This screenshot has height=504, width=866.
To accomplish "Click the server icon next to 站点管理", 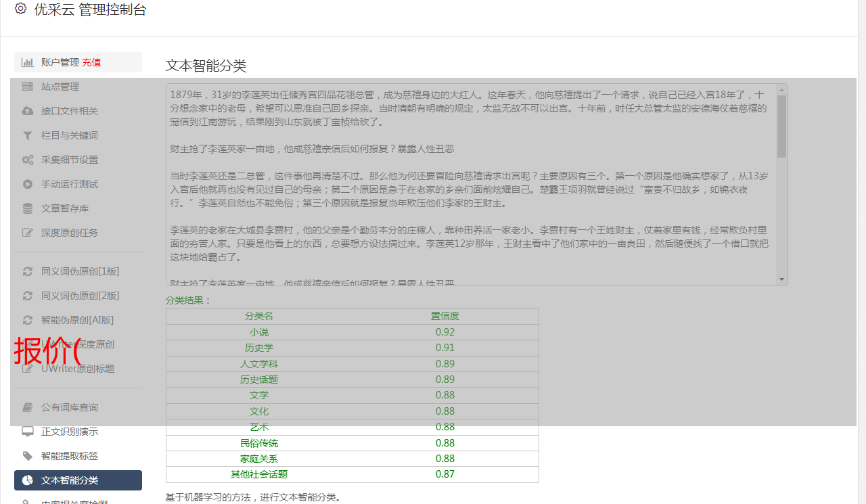I will tap(27, 87).
